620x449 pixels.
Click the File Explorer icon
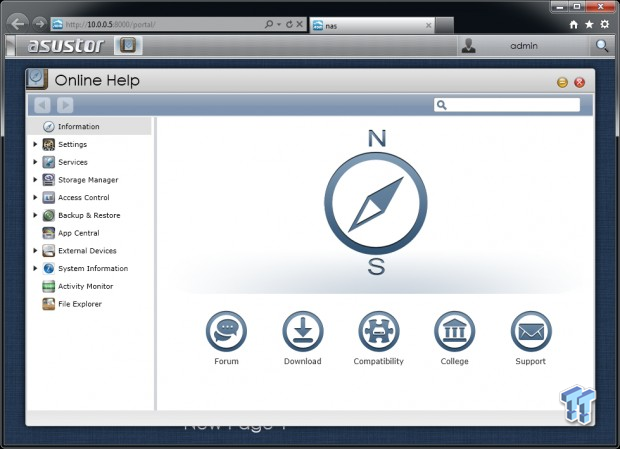click(49, 304)
